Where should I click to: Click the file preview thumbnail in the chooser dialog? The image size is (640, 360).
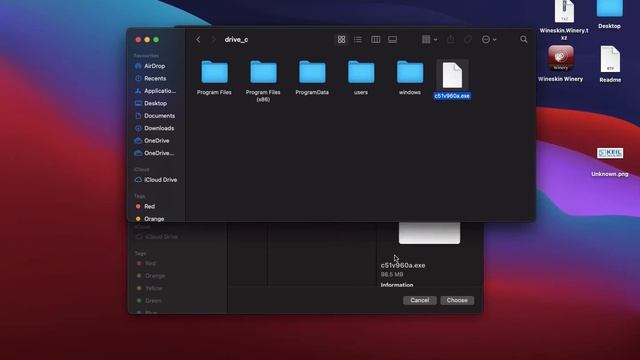[x=429, y=233]
